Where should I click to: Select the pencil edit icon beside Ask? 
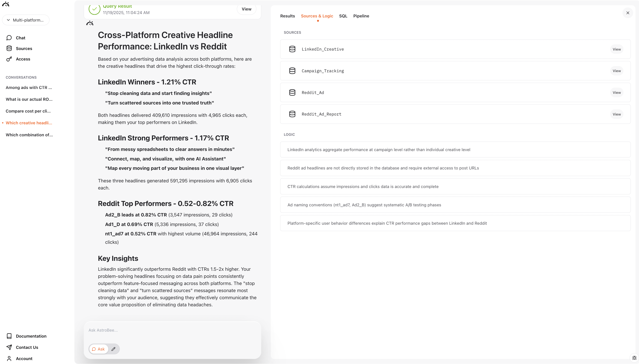113,349
